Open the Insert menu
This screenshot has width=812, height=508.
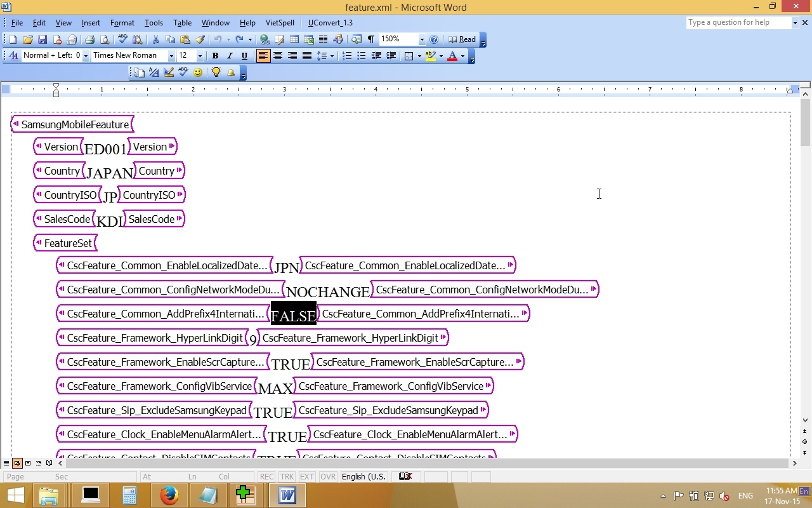(91, 23)
